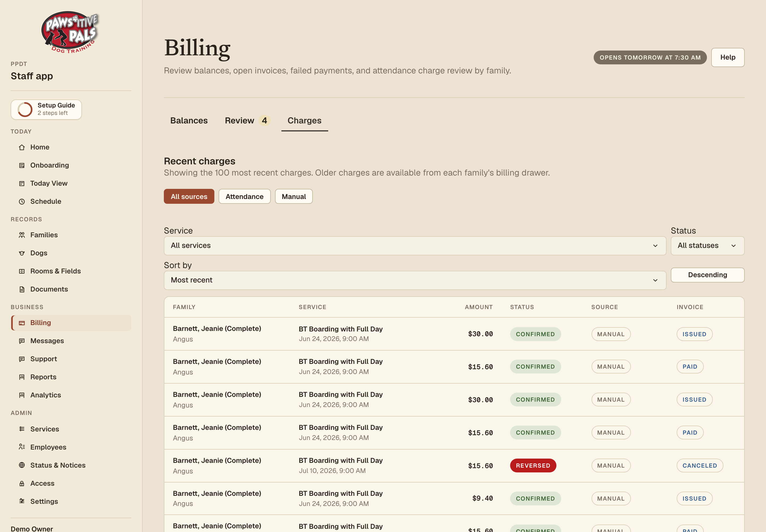Click the AMOUNT column header
The width and height of the screenshot is (766, 532).
(x=479, y=307)
